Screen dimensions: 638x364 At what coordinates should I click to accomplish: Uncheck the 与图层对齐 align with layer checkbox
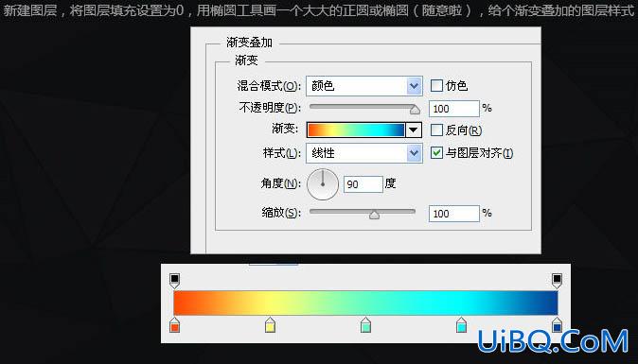[x=436, y=153]
